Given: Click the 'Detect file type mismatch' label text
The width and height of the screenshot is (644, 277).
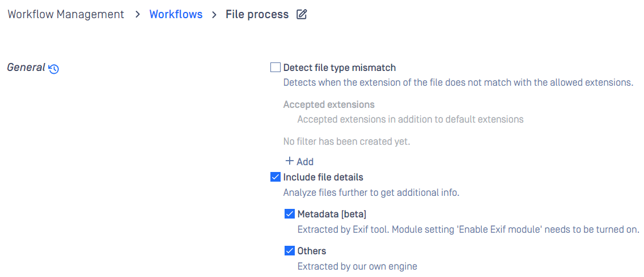Looking at the screenshot, I should pos(340,68).
